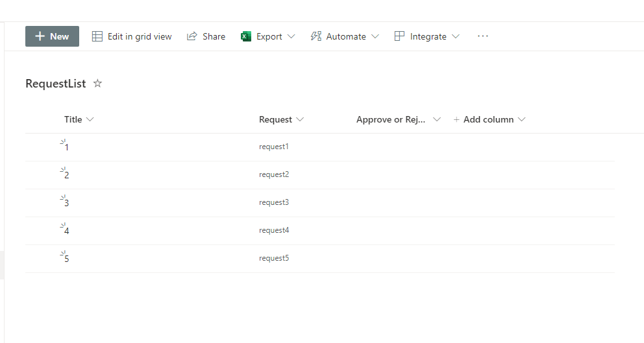
Task: Open the Integrate menu
Action: click(x=427, y=36)
